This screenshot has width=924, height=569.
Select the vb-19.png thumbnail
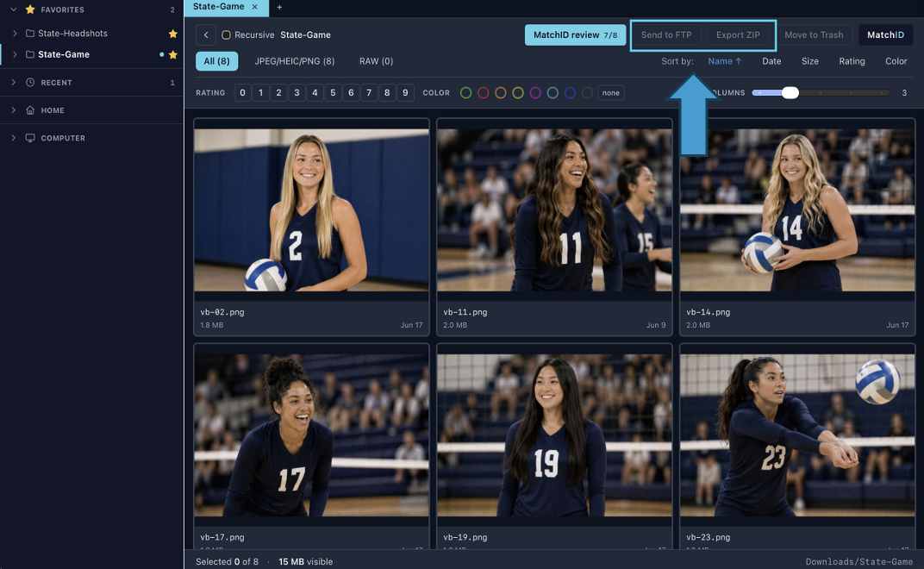pyautogui.click(x=554, y=435)
